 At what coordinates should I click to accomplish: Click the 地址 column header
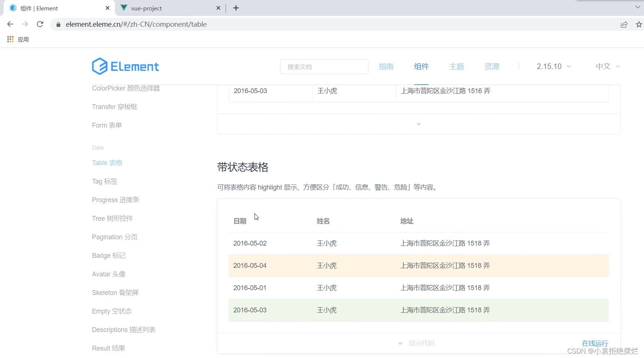pos(407,221)
